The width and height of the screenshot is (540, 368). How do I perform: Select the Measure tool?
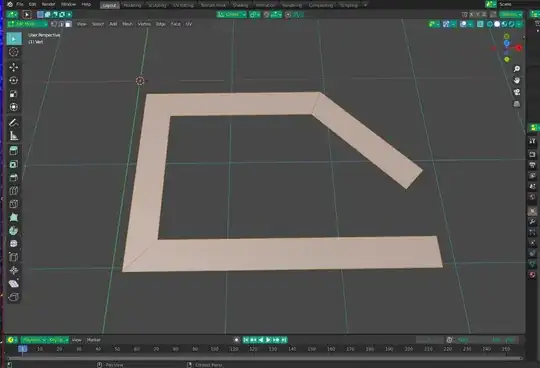point(14,136)
